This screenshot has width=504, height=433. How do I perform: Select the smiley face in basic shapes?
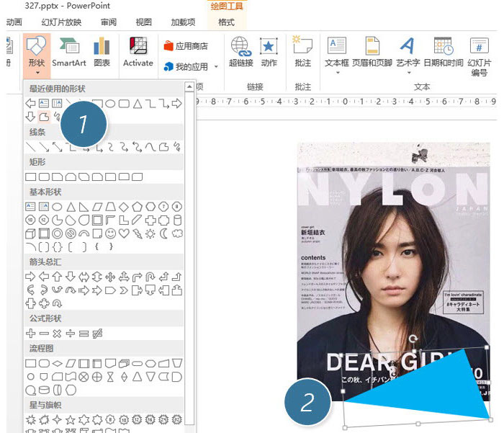pyautogui.click(x=110, y=233)
